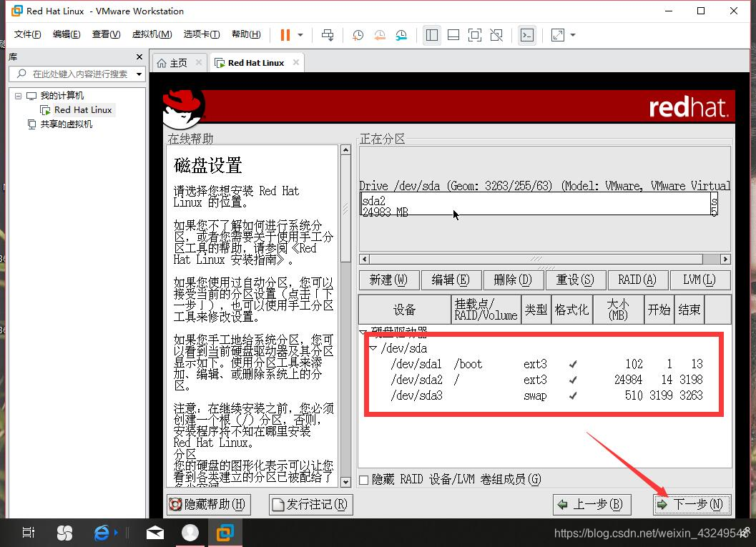Click the stretch guest display icon
756x547 pixels.
click(x=557, y=35)
